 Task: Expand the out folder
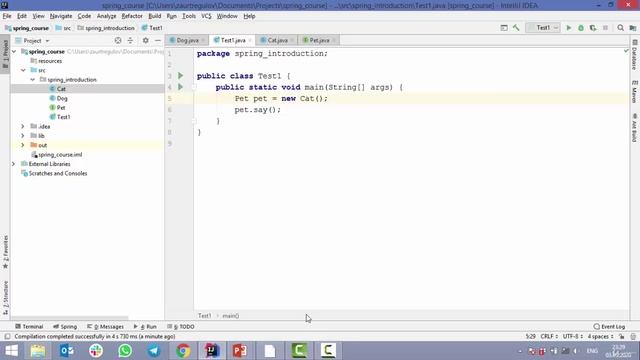[x=23, y=145]
